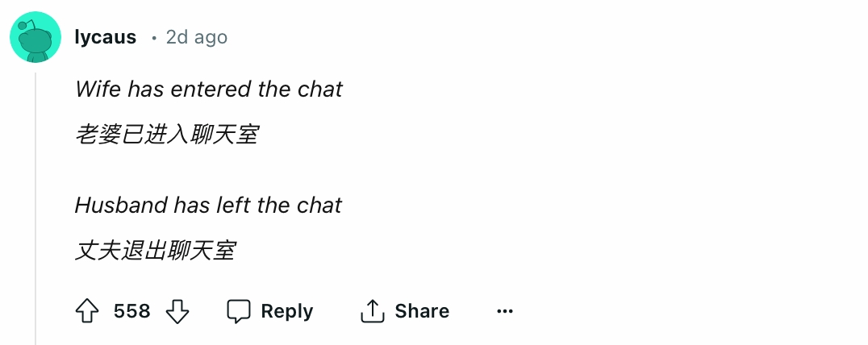Image resolution: width=868 pixels, height=345 pixels.
Task: Click the word Husband in the comment
Action: click(121, 205)
